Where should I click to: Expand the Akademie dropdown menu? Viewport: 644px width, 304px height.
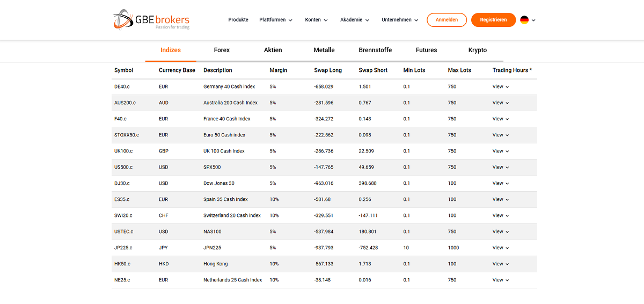(355, 20)
